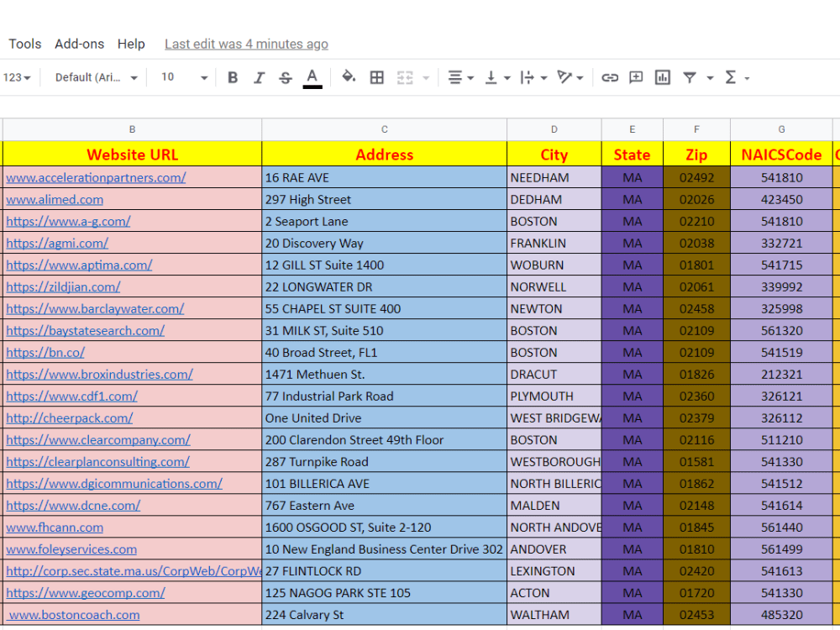Select the address cell 20 Discovery Way
Image resolution: width=840 pixels, height=630 pixels.
[384, 243]
